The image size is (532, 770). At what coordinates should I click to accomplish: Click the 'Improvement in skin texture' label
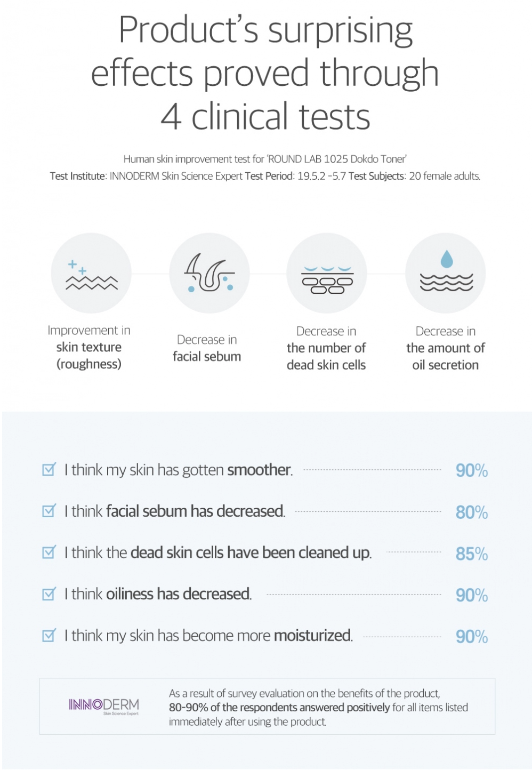pos(89,347)
